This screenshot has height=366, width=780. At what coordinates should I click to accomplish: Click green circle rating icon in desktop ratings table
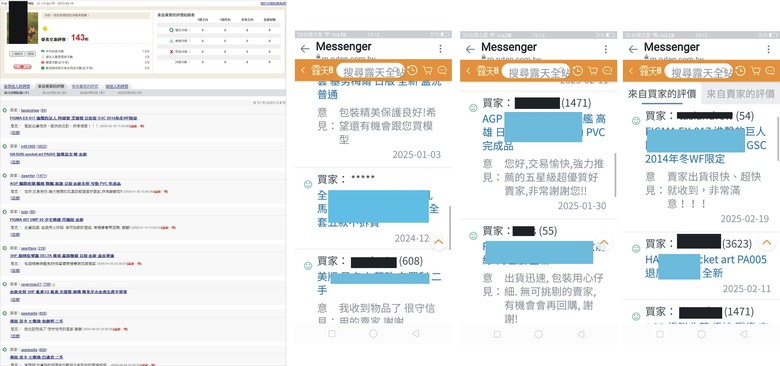tap(172, 30)
